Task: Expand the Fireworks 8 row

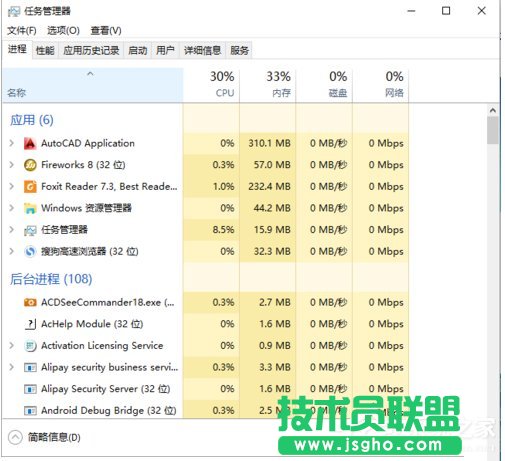Action: tap(12, 165)
